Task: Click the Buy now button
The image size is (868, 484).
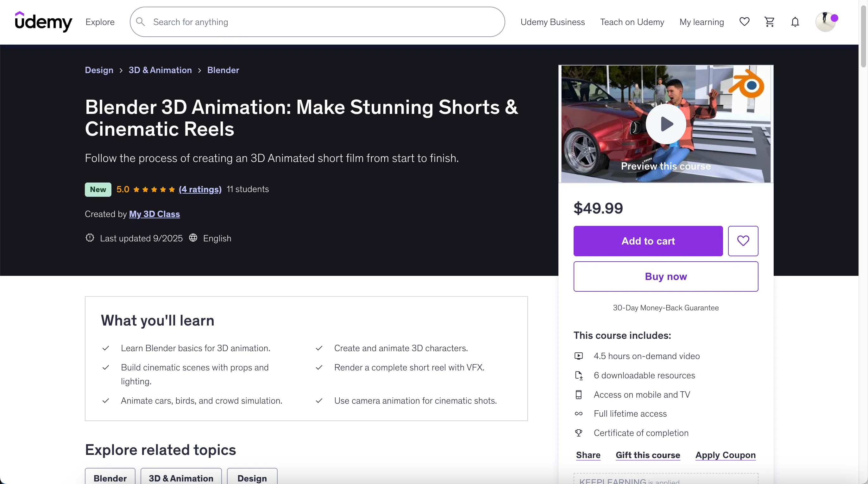Action: [x=665, y=276]
